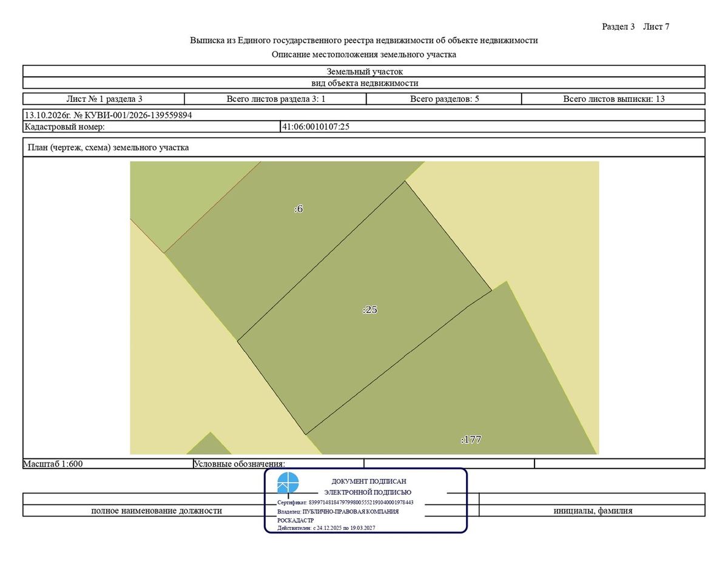Click the Rosreestr logo in signature stamp
Screen dimensions: 728x562
pyautogui.click(x=288, y=483)
